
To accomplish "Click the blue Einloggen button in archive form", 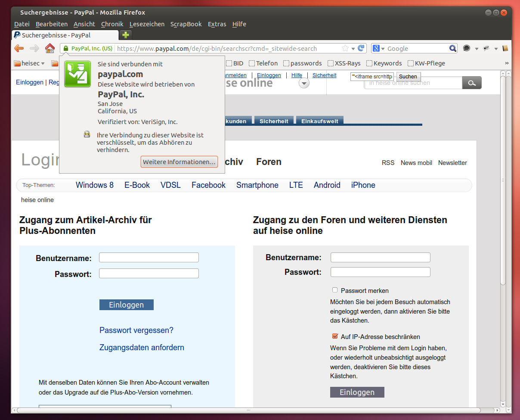I will [127, 305].
